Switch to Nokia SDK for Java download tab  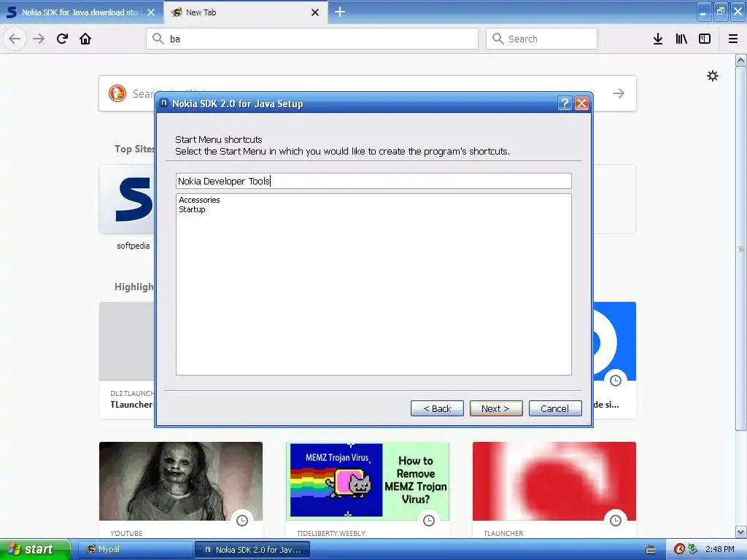[81, 12]
